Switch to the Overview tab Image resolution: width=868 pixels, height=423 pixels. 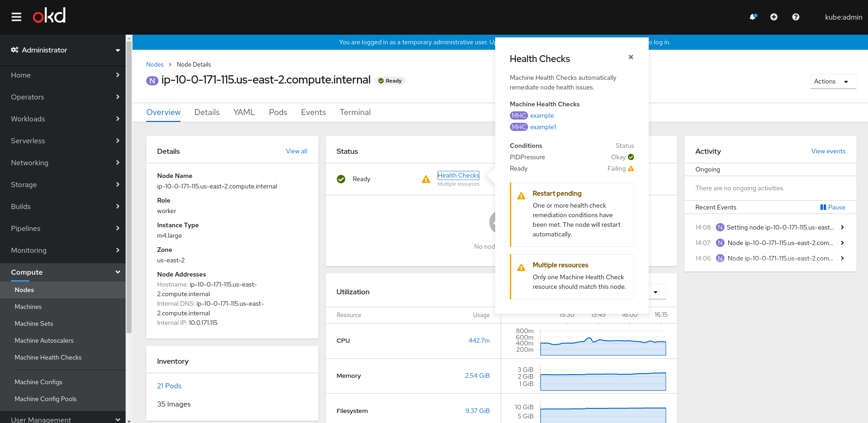pos(163,112)
